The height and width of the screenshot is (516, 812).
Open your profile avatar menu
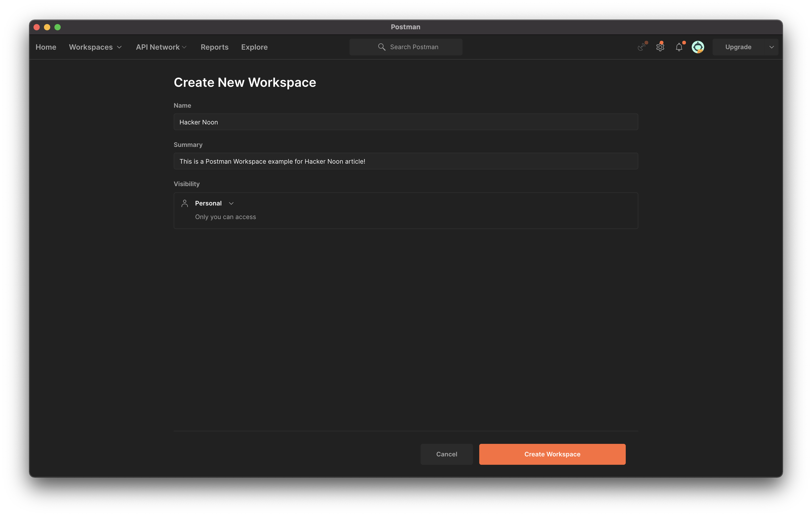pos(698,47)
